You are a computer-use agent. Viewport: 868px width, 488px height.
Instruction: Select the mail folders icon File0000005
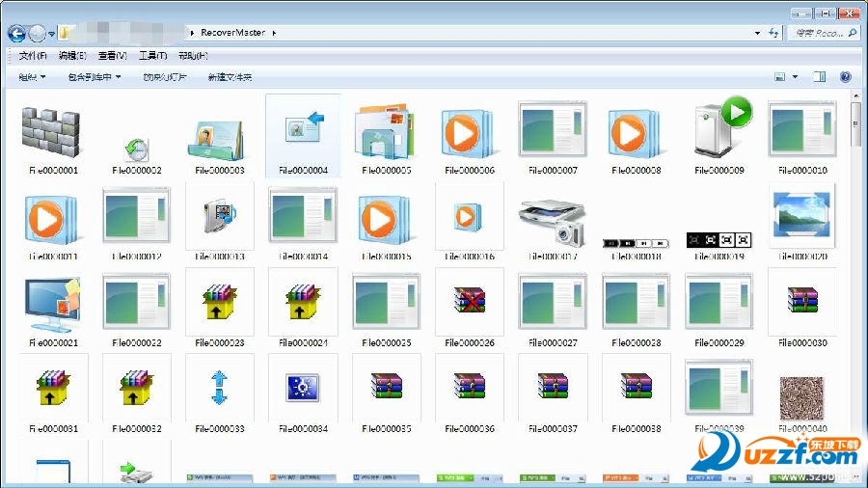[x=384, y=133]
